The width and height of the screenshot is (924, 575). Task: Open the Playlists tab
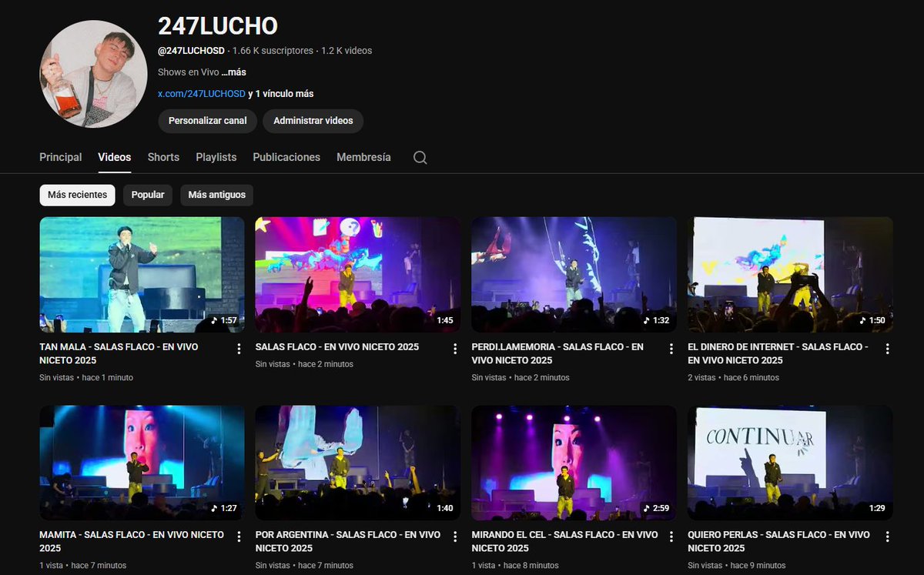click(x=216, y=157)
